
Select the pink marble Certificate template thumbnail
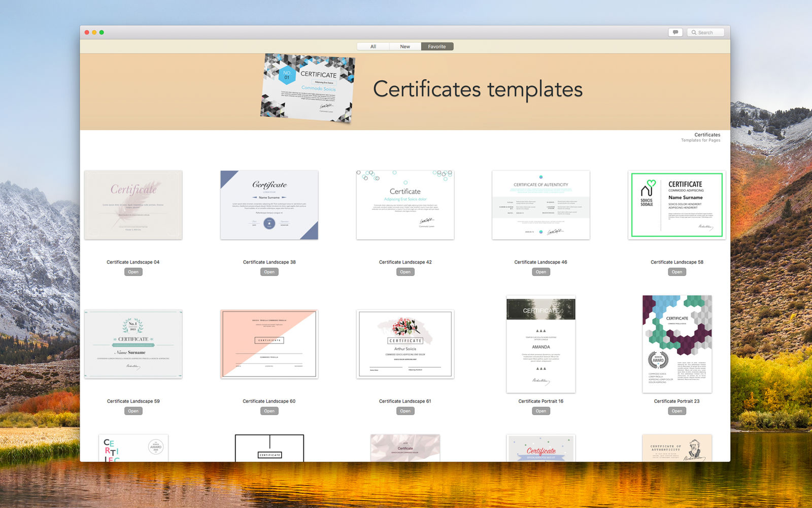405,448
